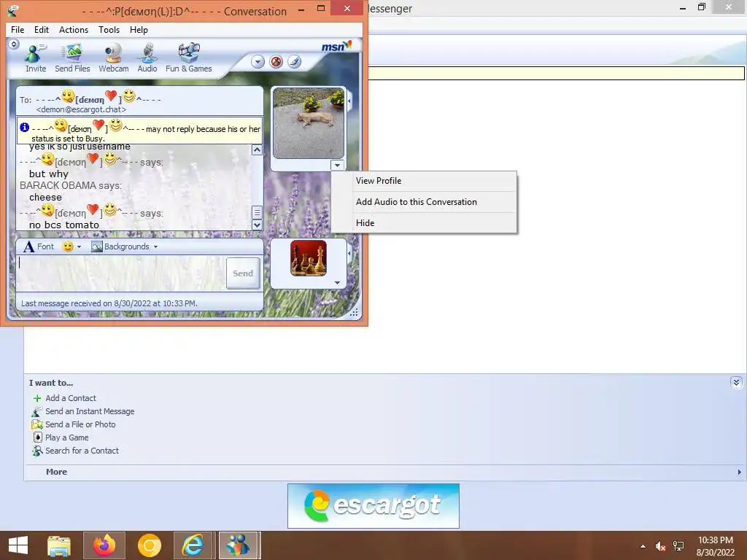Open the Edit menu

point(42,29)
